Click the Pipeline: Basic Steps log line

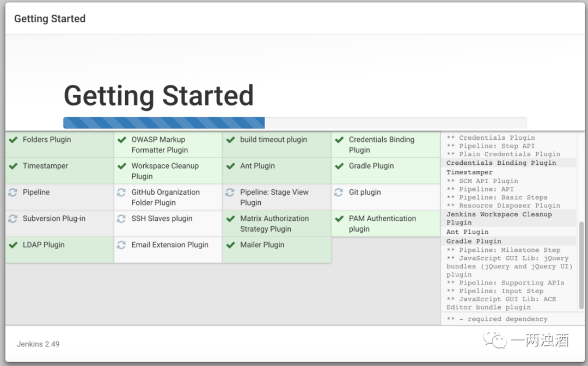tap(497, 197)
